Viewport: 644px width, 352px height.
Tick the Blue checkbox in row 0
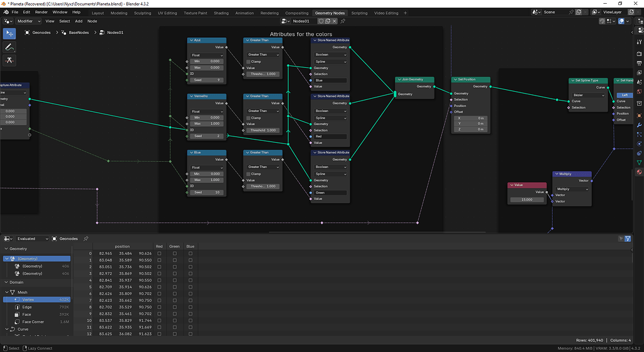pos(190,253)
